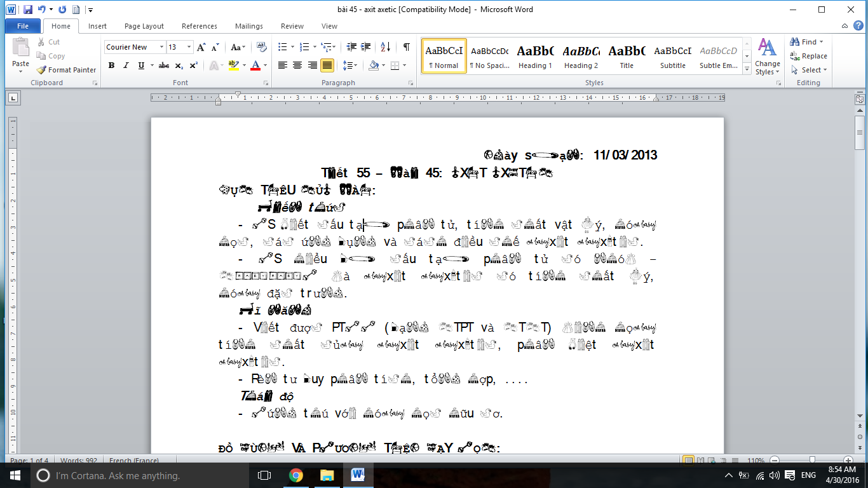This screenshot has width=868, height=488.
Task: Turn off Justify alignment
Action: [x=327, y=65]
